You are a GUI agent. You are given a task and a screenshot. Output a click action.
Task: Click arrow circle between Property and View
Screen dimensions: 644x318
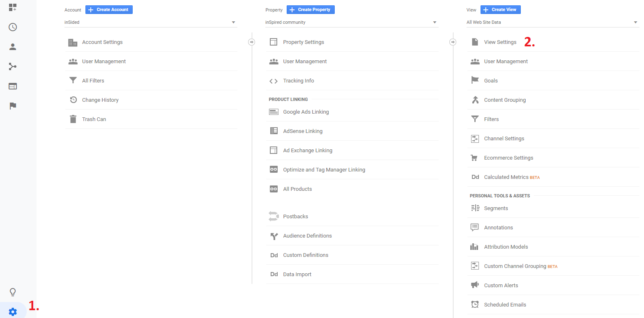click(x=453, y=42)
